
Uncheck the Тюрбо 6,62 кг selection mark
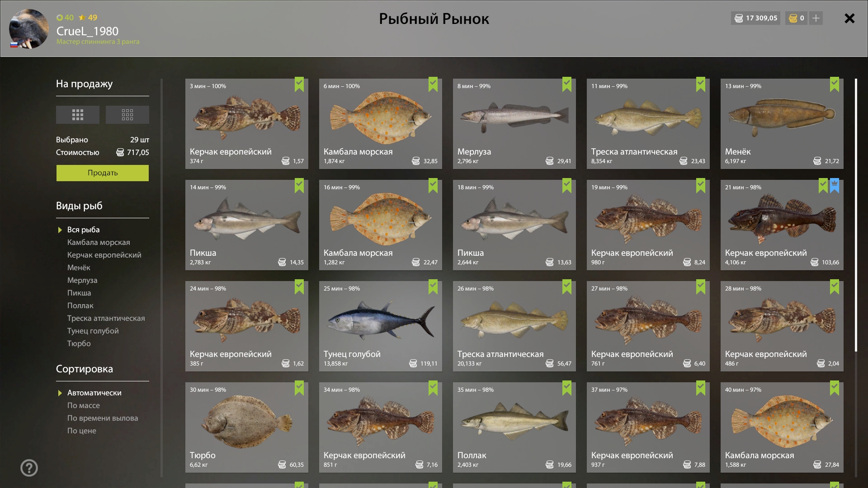coord(299,388)
